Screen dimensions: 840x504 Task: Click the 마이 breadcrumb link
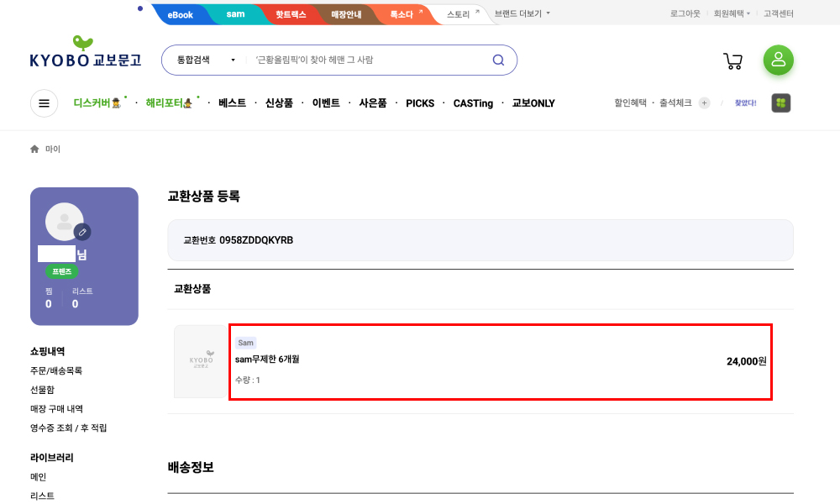click(x=52, y=149)
